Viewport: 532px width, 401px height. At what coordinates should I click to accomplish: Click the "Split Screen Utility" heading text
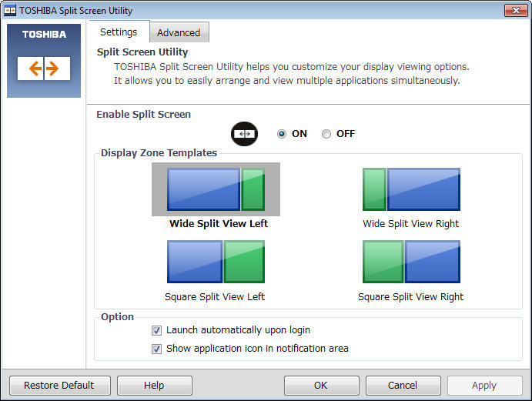(x=142, y=52)
